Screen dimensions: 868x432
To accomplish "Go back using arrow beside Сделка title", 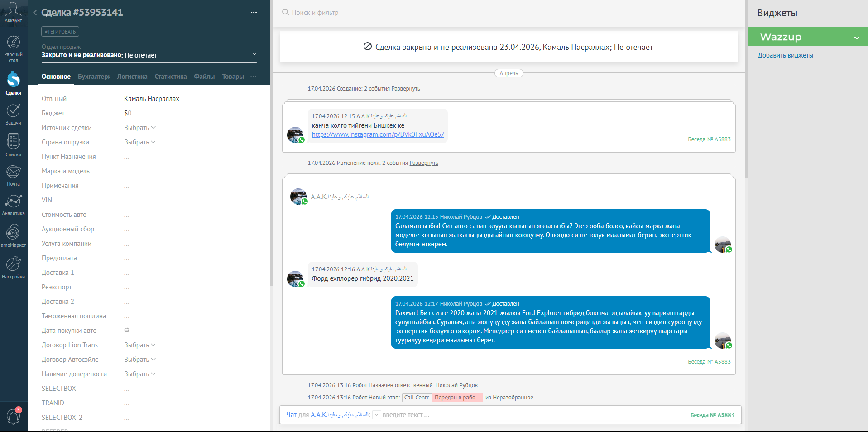I will pyautogui.click(x=35, y=13).
